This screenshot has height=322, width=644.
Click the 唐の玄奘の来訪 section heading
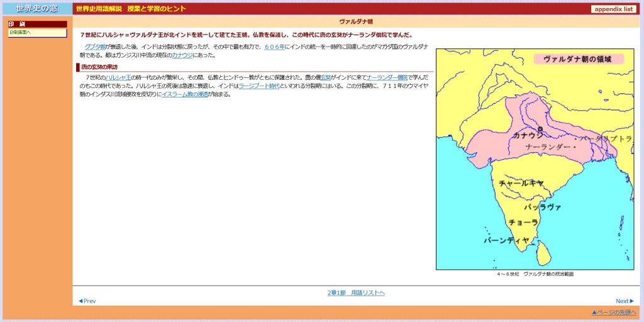pos(99,67)
